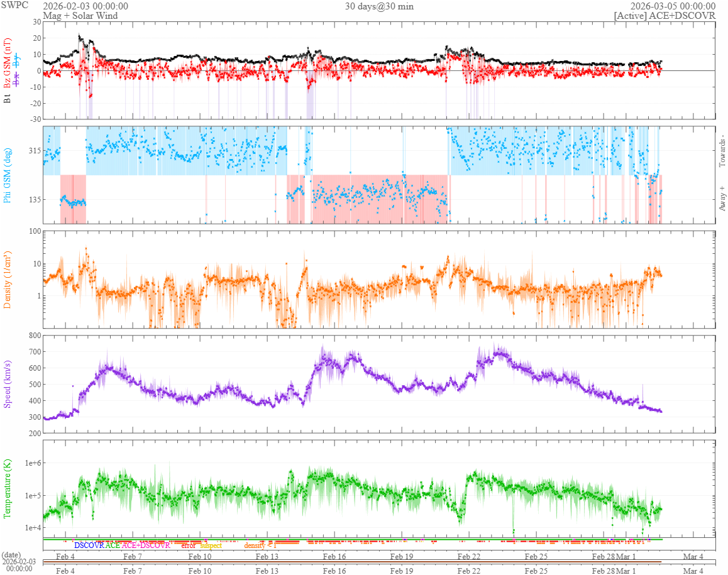Click the red error legend entry
The width and height of the screenshot is (728, 575).
[188, 545]
